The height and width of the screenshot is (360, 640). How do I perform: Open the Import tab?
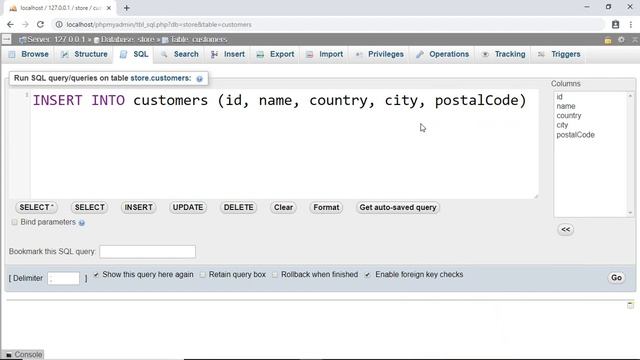click(324, 54)
